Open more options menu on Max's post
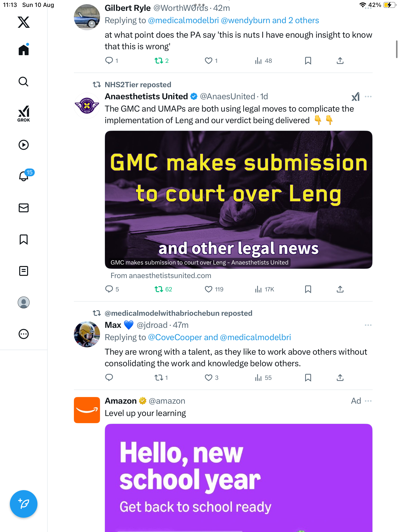399x532 pixels. [368, 325]
